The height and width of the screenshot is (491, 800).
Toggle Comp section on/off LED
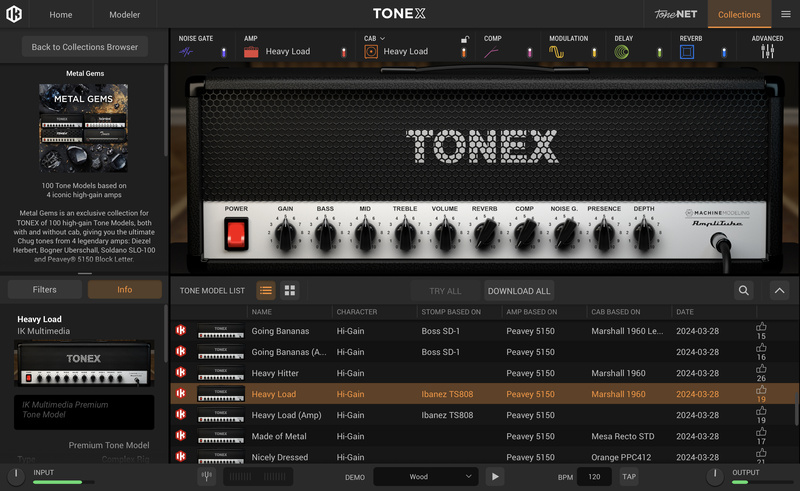(x=529, y=52)
